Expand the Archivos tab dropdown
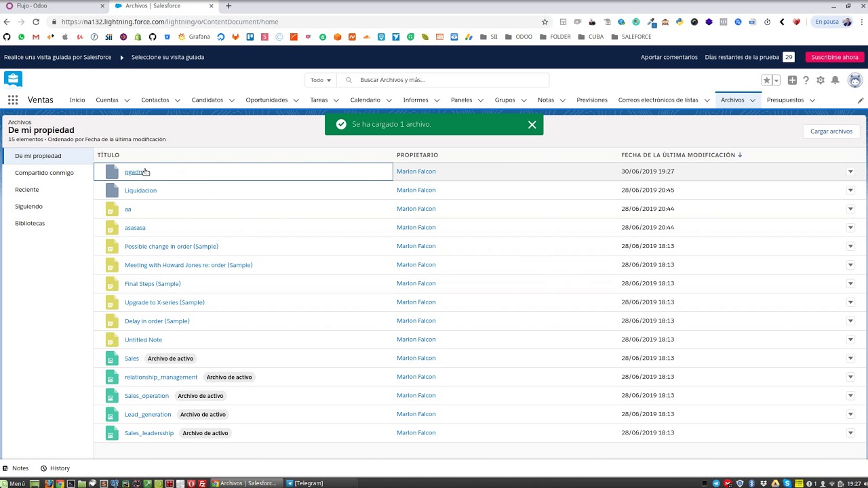The width and height of the screenshot is (868, 488). click(x=753, y=100)
